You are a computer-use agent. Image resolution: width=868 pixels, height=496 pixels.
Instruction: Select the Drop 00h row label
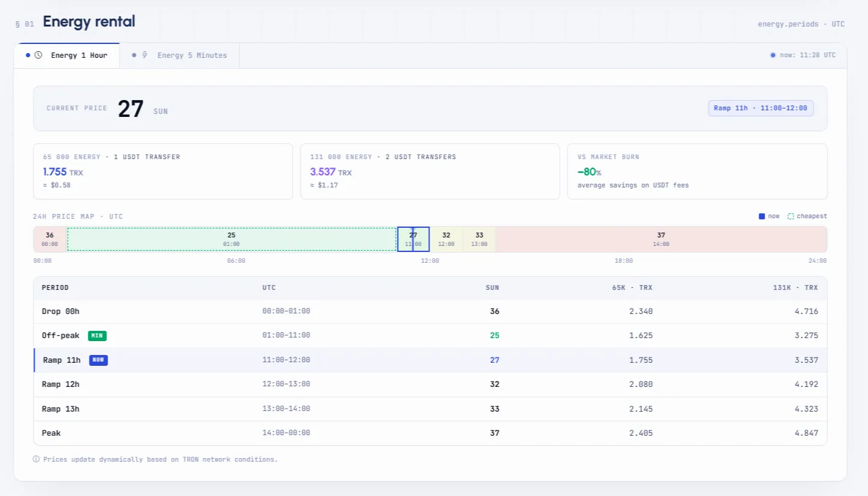60,312
